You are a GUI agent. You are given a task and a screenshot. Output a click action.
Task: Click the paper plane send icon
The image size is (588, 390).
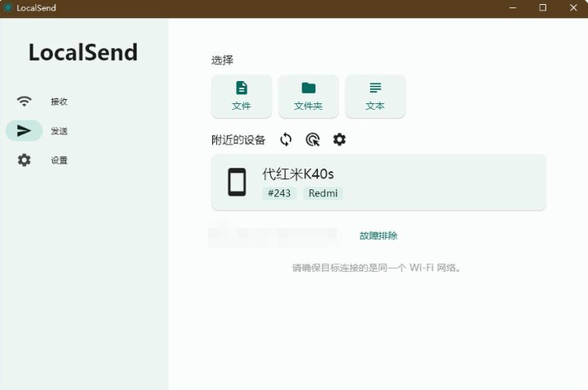tap(24, 131)
